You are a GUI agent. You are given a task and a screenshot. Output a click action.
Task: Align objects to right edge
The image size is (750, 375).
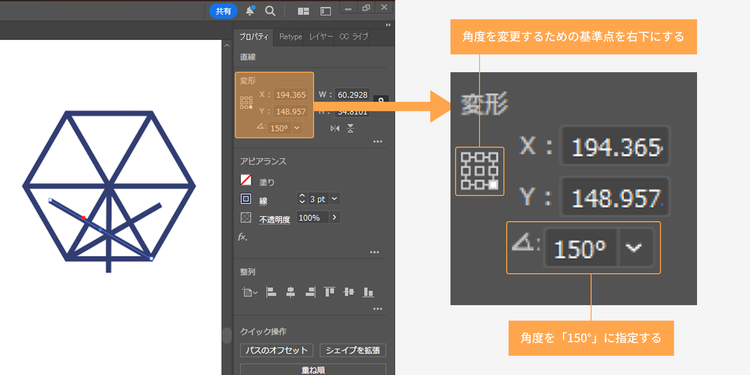click(310, 292)
